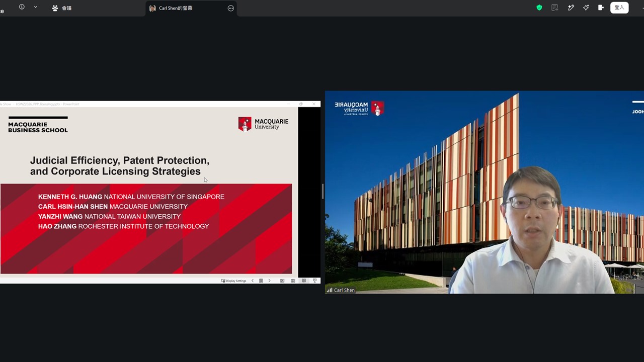The height and width of the screenshot is (362, 644).
Task: Click author line Hao Zhang
Action: pos(123,226)
